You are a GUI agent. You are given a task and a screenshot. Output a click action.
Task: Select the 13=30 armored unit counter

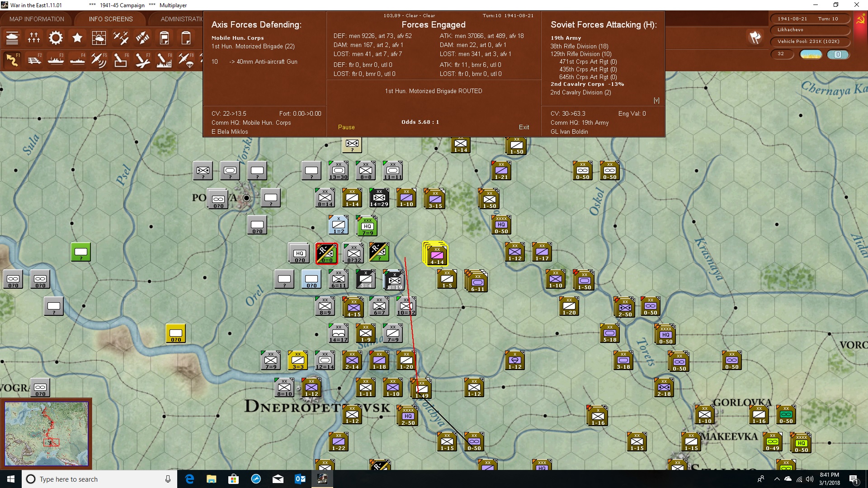pyautogui.click(x=338, y=170)
